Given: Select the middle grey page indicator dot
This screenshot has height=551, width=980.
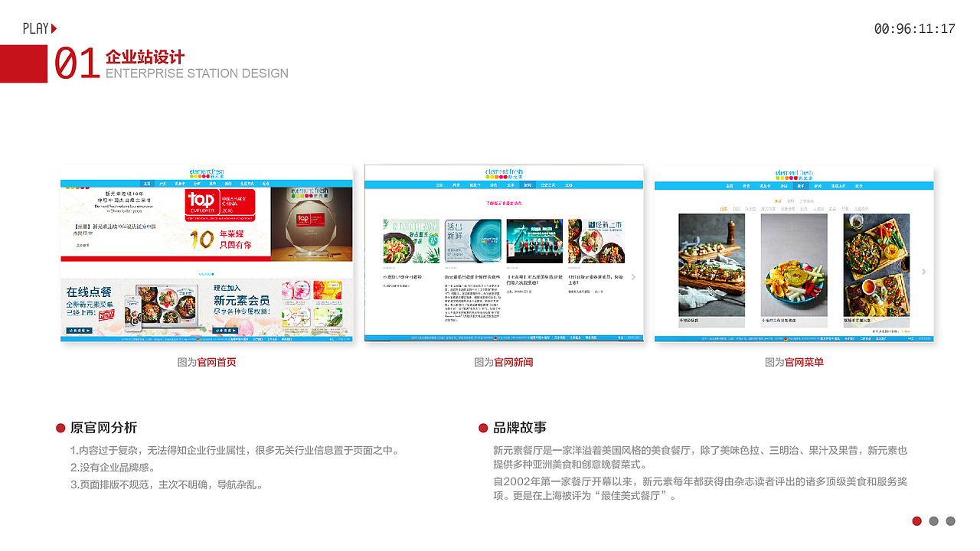Looking at the screenshot, I should [934, 521].
